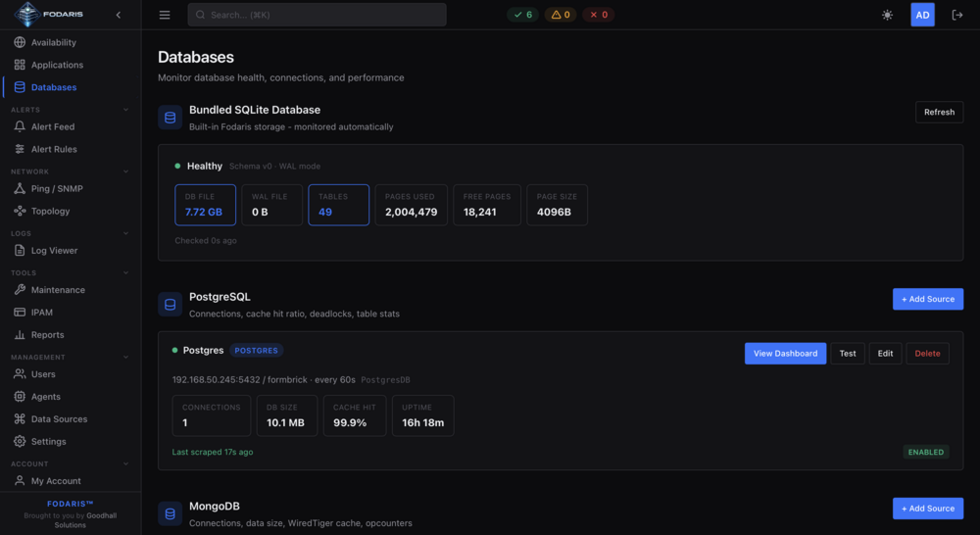This screenshot has width=980, height=535.
Task: Click the PostgreSQL section database icon
Action: click(x=170, y=305)
